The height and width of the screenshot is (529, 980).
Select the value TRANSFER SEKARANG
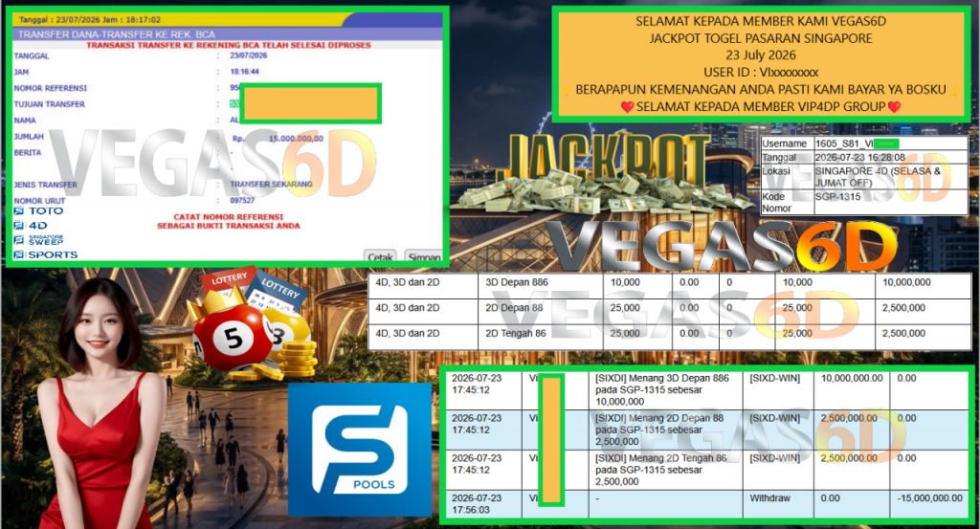click(x=271, y=185)
